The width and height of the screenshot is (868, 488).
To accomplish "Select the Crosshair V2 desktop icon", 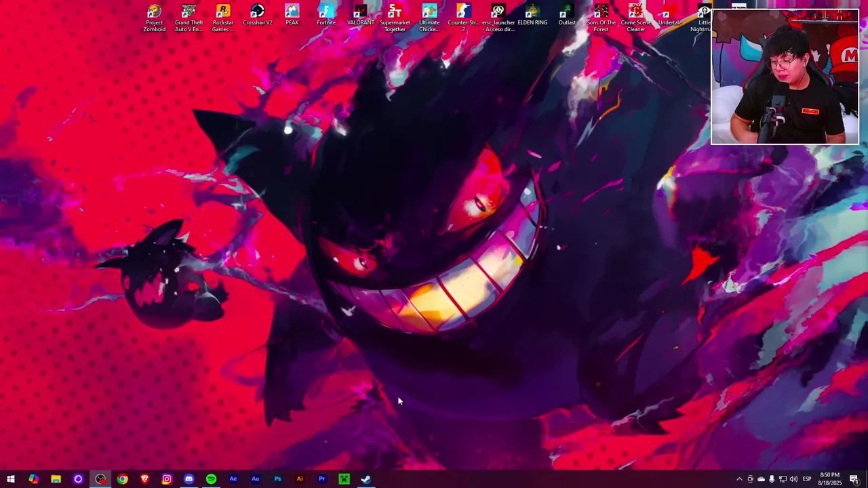I will point(257,16).
